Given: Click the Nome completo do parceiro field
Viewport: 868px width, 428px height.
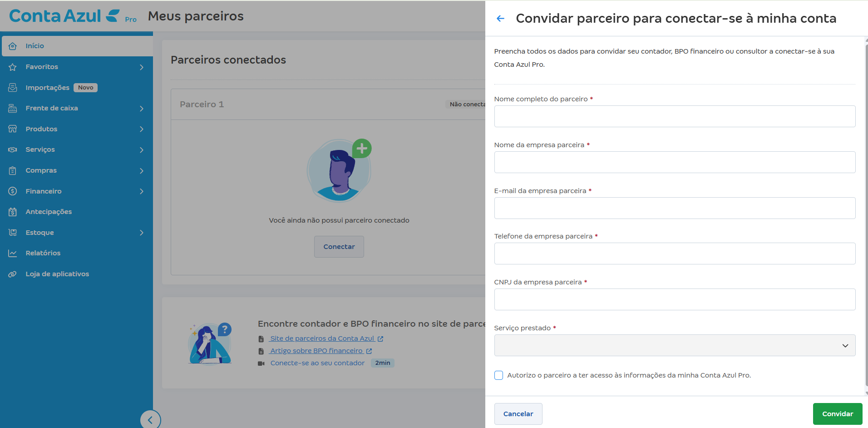Looking at the screenshot, I should pyautogui.click(x=675, y=116).
